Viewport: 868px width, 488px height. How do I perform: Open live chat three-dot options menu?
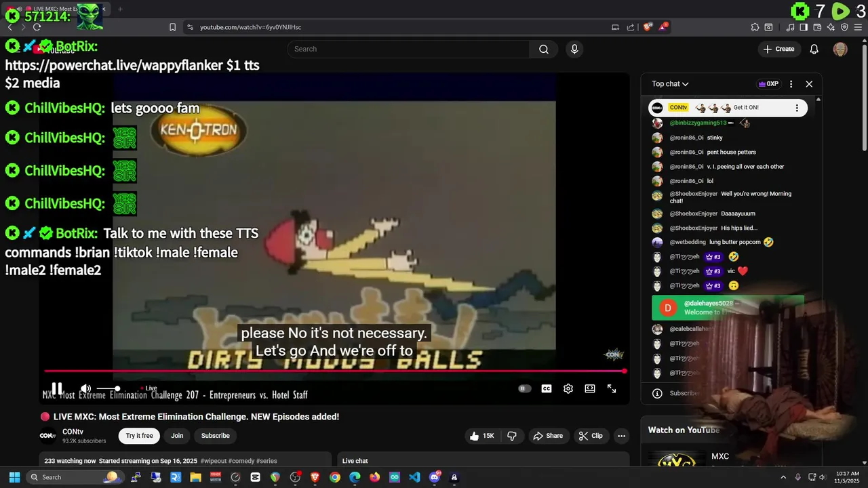(791, 84)
